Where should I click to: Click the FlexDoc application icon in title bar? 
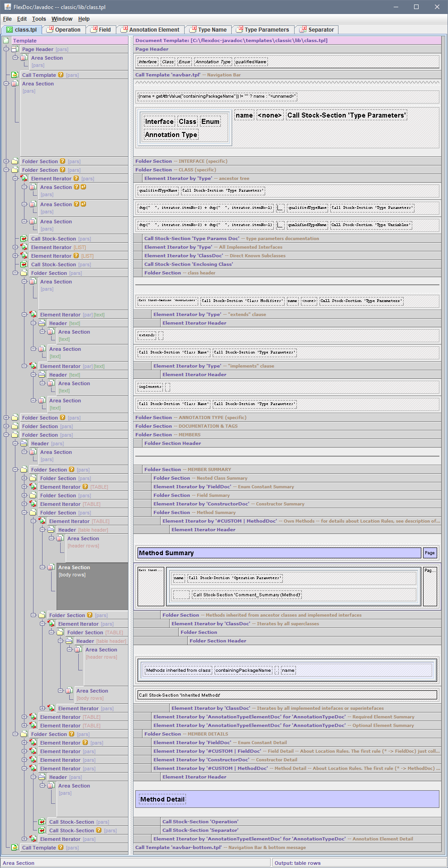[x=7, y=7]
